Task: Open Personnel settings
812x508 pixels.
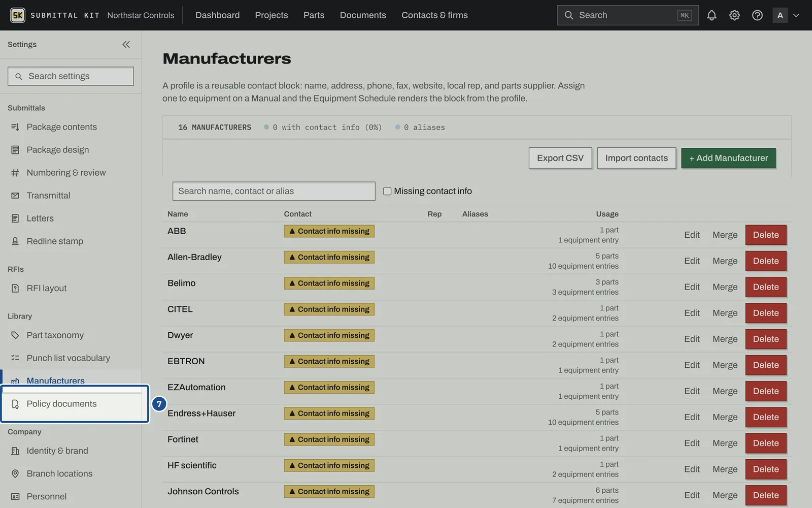Action: tap(71, 496)
